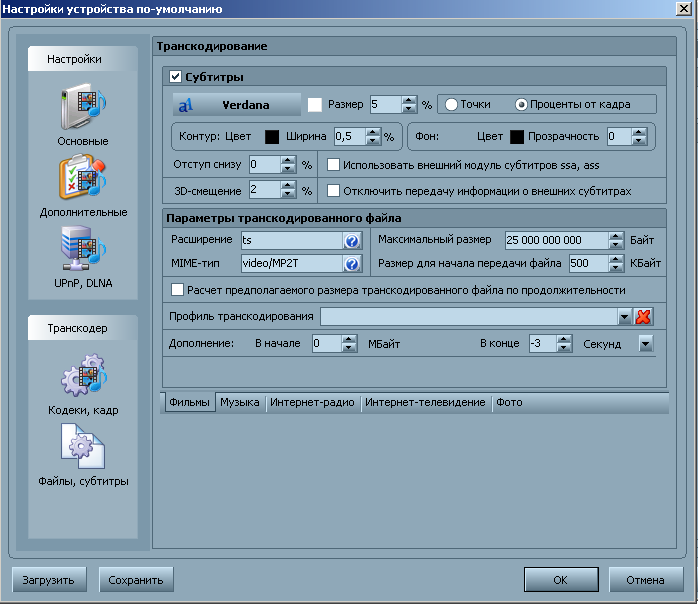The image size is (698, 606).
Task: Uncheck the Субтитры checkbox
Action: (176, 76)
